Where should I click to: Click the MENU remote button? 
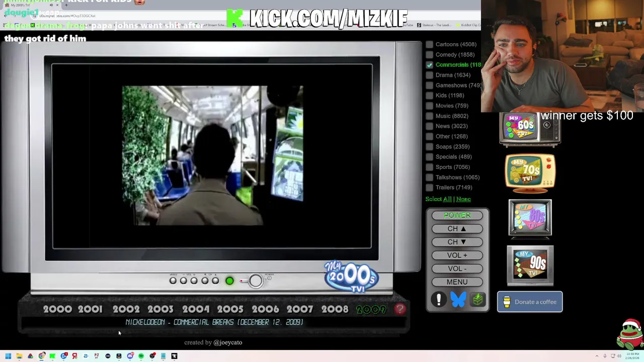[457, 282]
